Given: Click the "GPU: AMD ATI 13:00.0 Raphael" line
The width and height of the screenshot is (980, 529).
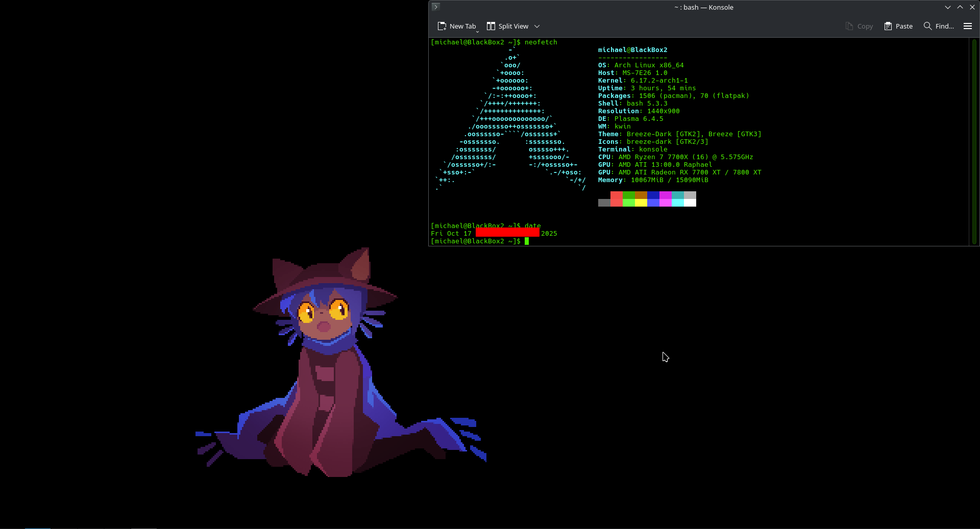Looking at the screenshot, I should pos(655,165).
